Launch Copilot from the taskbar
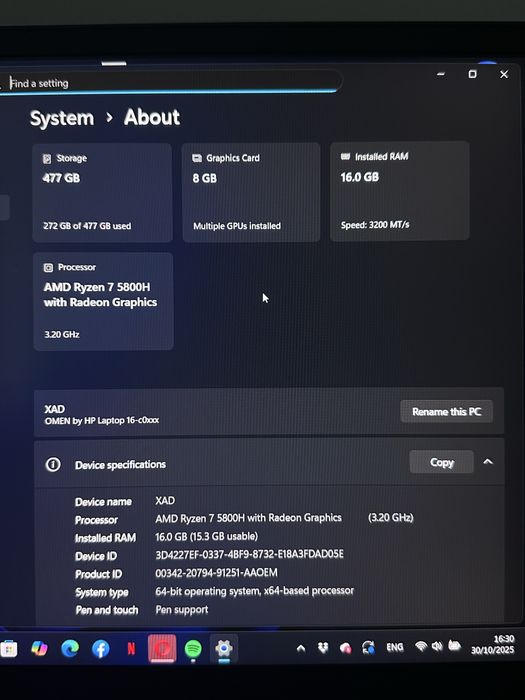The width and height of the screenshot is (525, 700). point(39,649)
